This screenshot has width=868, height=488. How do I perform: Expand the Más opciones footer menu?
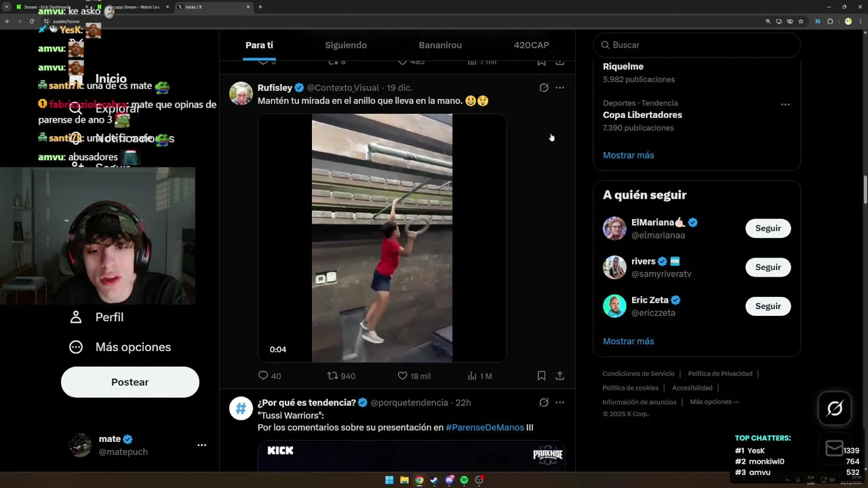coord(715,402)
